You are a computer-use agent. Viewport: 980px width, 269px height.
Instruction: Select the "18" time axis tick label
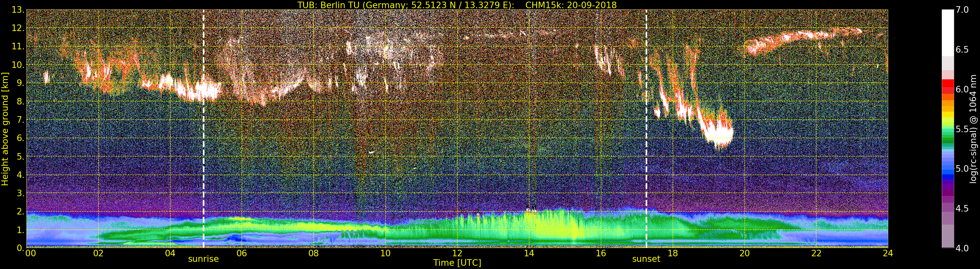point(673,253)
